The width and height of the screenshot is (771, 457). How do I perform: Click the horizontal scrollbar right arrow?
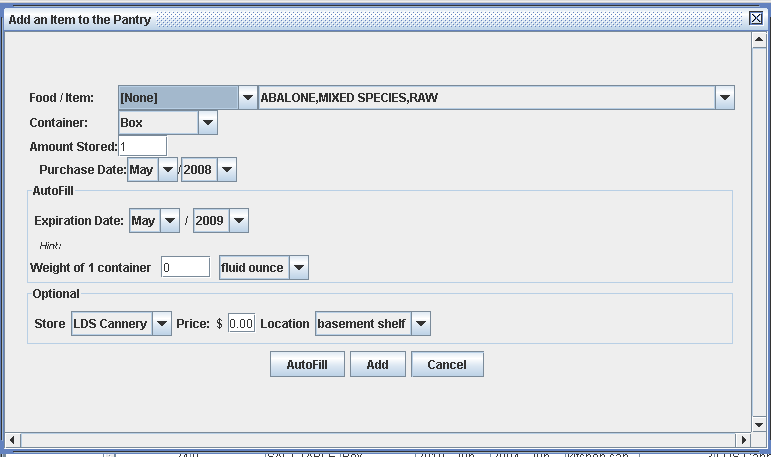pyautogui.click(x=743, y=440)
